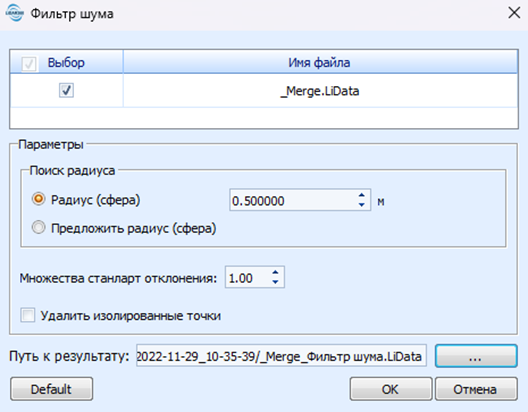Click the Путь к результату path field
Viewport: 528px width, 412px height.
[x=281, y=356]
